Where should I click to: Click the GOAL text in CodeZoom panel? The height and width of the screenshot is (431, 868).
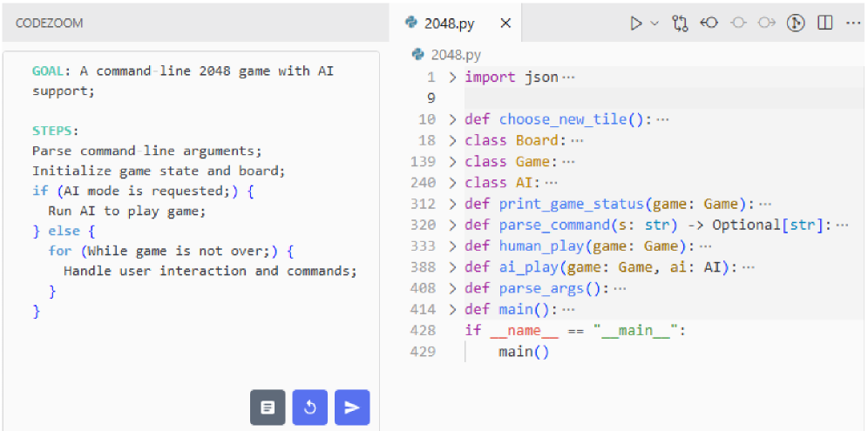pyautogui.click(x=50, y=71)
